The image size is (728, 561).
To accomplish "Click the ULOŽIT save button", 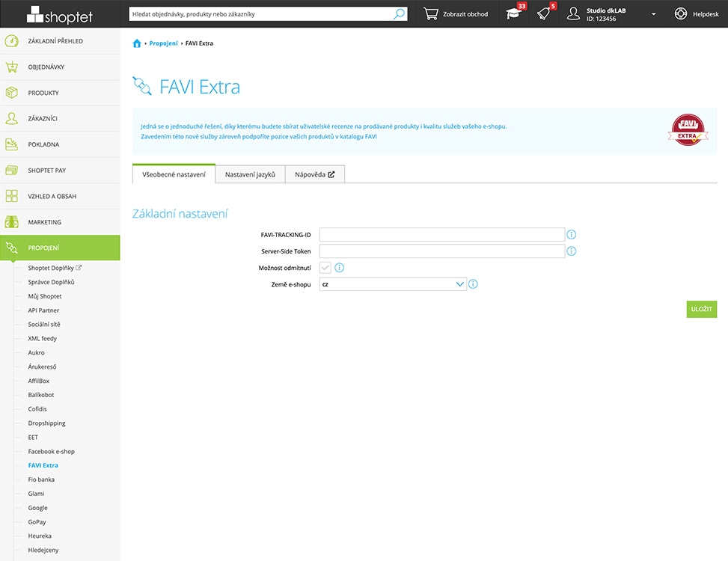I will pyautogui.click(x=702, y=309).
